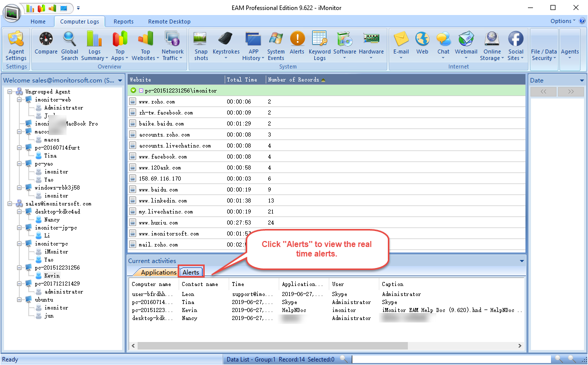Image resolution: width=588 pixels, height=365 pixels.
Task: Open Social Sites logs
Action: coord(515,46)
